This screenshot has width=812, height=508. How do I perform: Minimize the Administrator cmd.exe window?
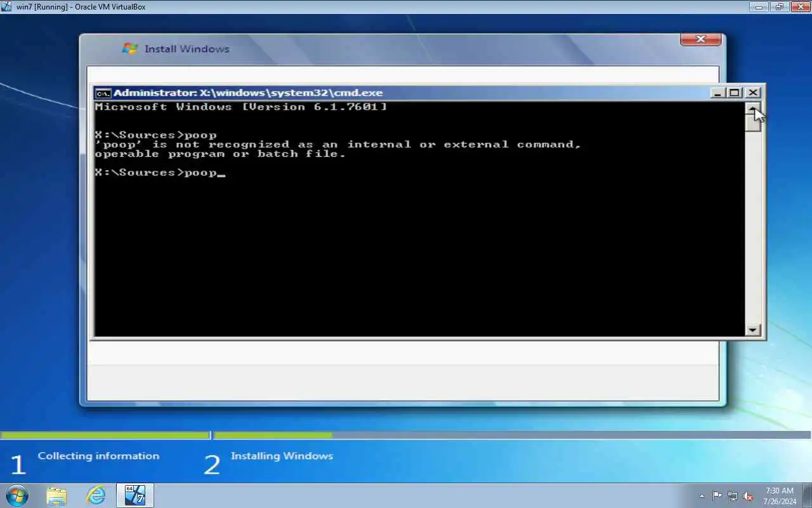pos(717,93)
